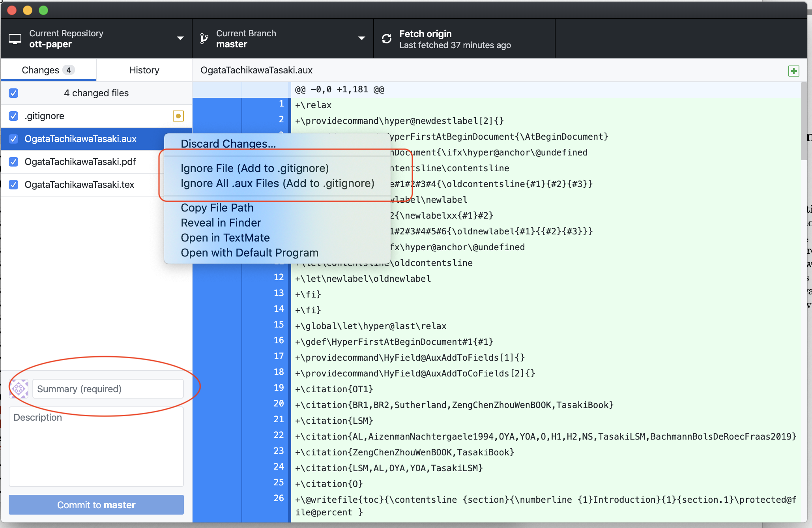Image resolution: width=812 pixels, height=528 pixels.
Task: Click the commit author avatar icon
Action: click(x=19, y=389)
